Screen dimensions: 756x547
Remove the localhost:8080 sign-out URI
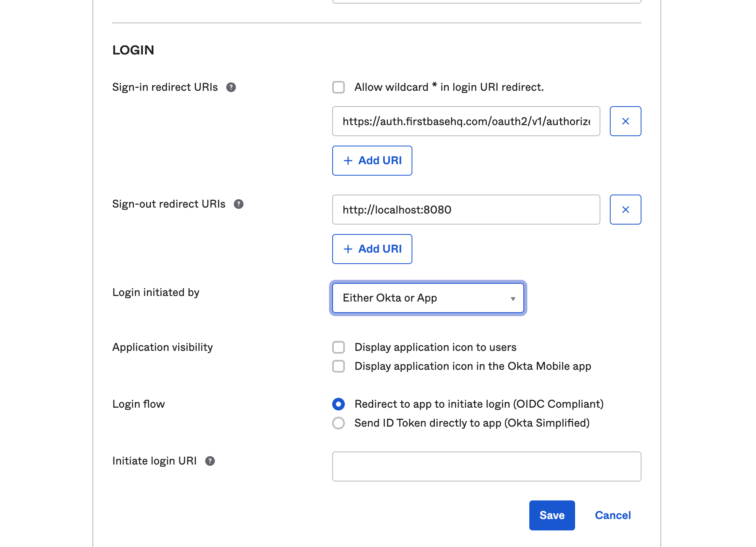pyautogui.click(x=625, y=210)
